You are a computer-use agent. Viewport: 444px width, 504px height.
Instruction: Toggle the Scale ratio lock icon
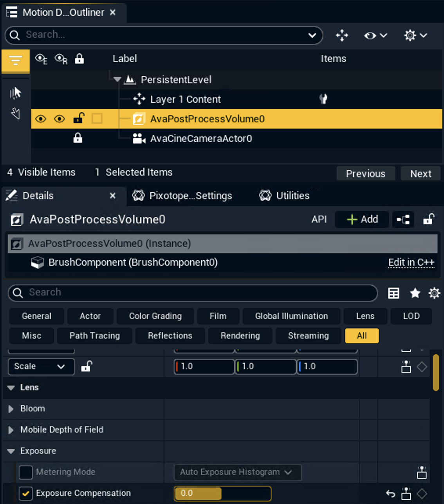click(87, 367)
